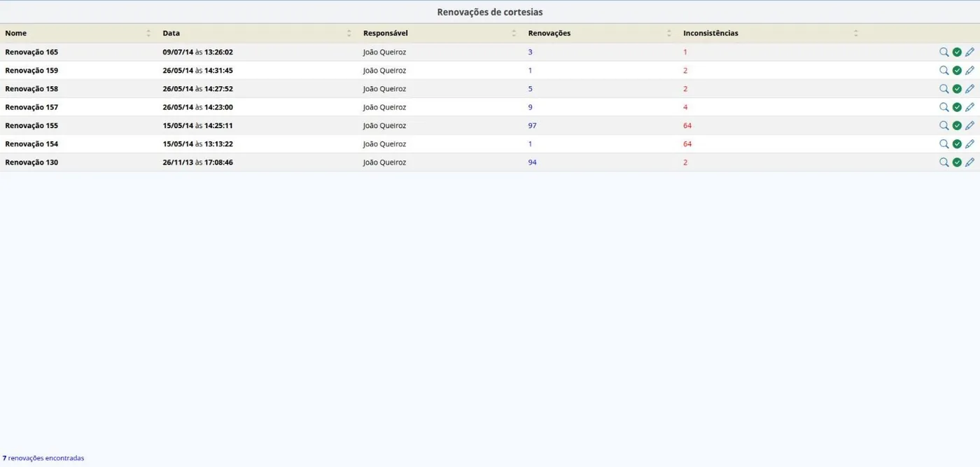Click "7 renovações encontradas" footer text
Viewport: 980px width, 467px height.
[43, 458]
